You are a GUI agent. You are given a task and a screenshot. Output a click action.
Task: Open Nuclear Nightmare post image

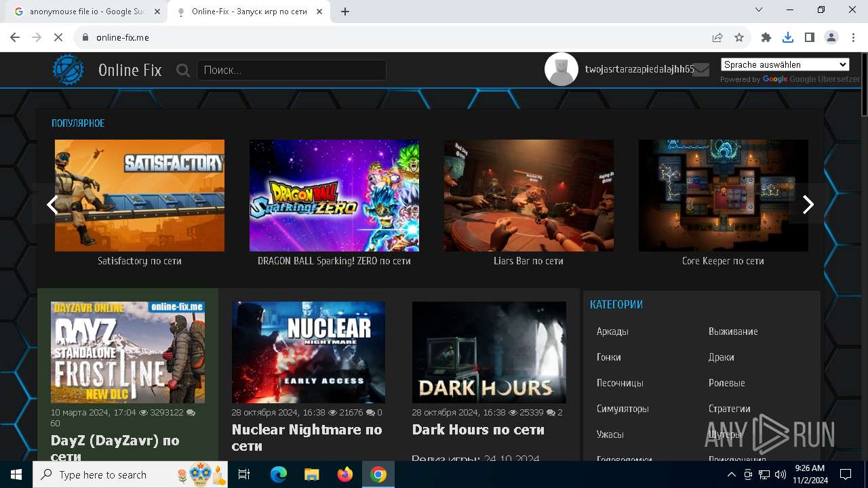pos(309,352)
